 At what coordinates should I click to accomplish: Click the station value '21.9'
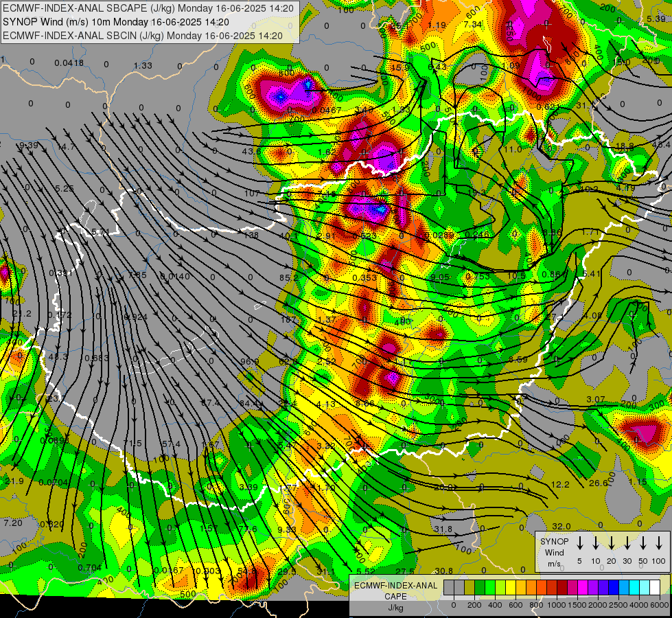tap(14, 481)
